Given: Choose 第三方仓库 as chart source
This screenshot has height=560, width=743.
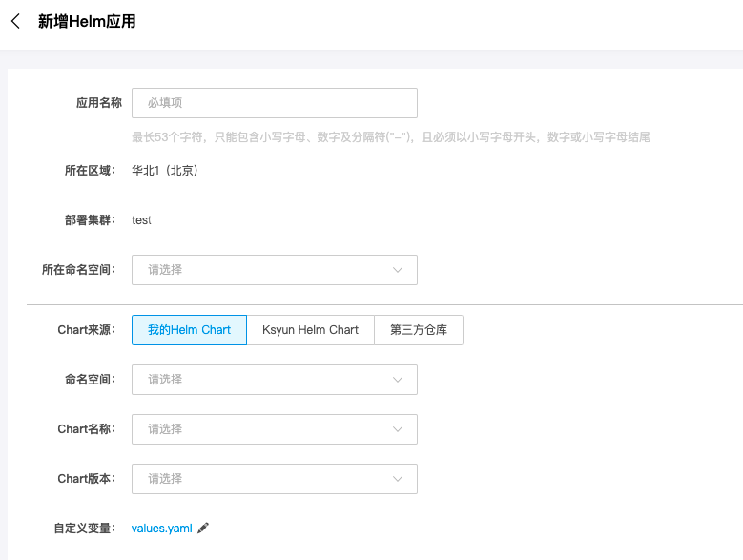Looking at the screenshot, I should point(419,330).
